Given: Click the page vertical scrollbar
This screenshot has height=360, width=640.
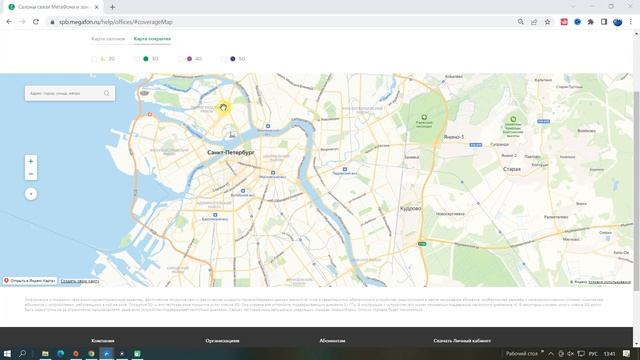Looking at the screenshot, I should point(636,191).
